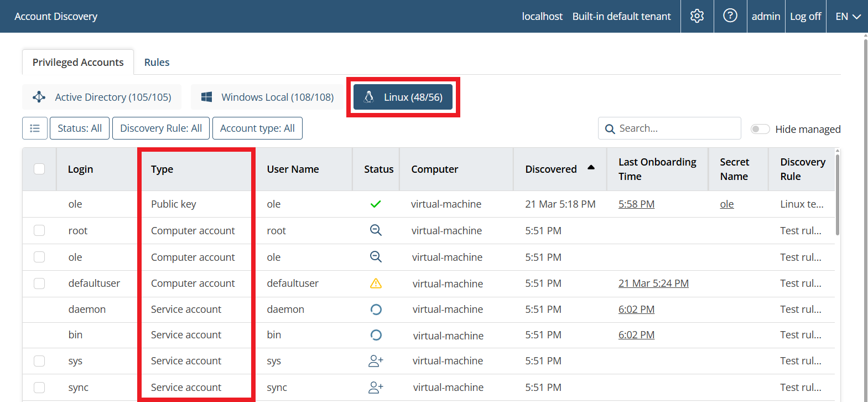This screenshot has width=868, height=402.
Task: Open the EN language dropdown
Action: coord(848,17)
